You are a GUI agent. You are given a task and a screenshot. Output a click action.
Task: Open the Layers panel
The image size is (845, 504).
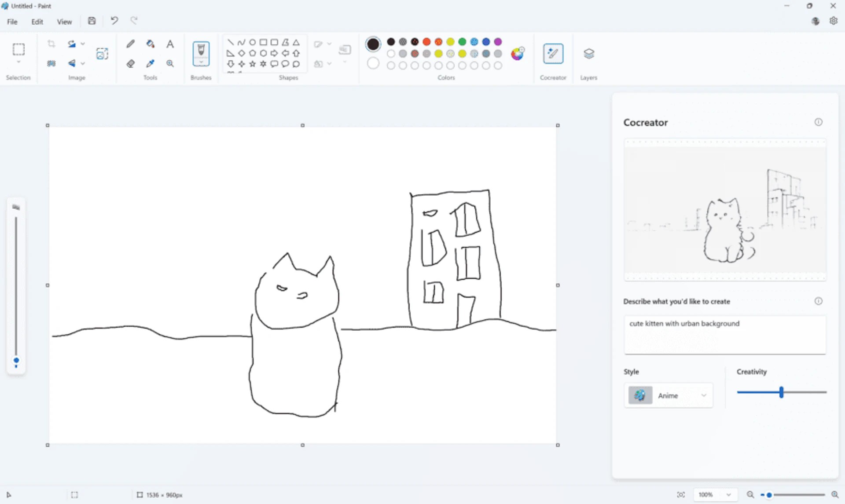click(x=588, y=54)
